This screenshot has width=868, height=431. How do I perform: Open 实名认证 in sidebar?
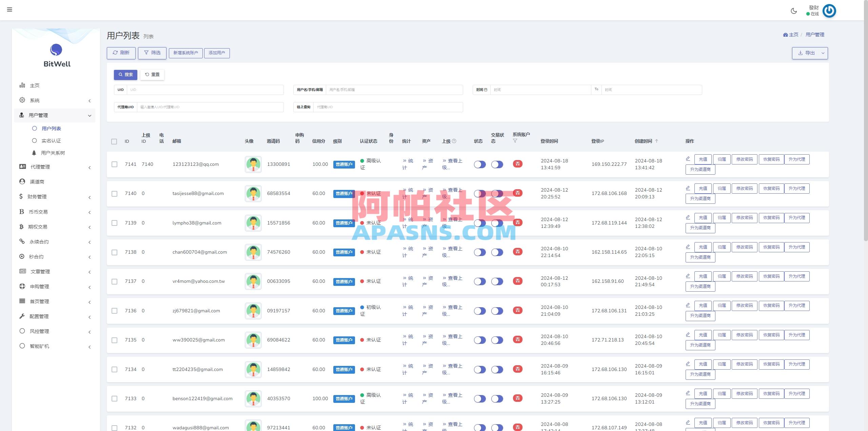pyautogui.click(x=51, y=141)
